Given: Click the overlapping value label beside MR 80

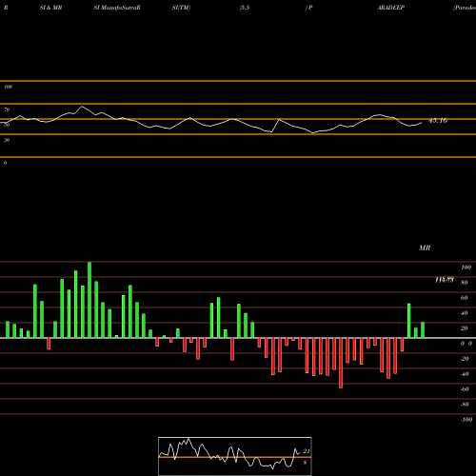Looking at the screenshot, I should click(445, 280).
